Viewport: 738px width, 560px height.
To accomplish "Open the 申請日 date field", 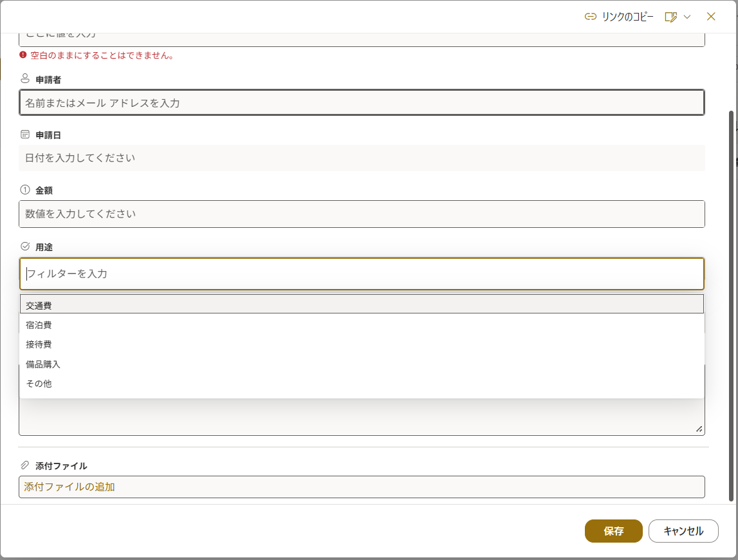I will pos(362,158).
